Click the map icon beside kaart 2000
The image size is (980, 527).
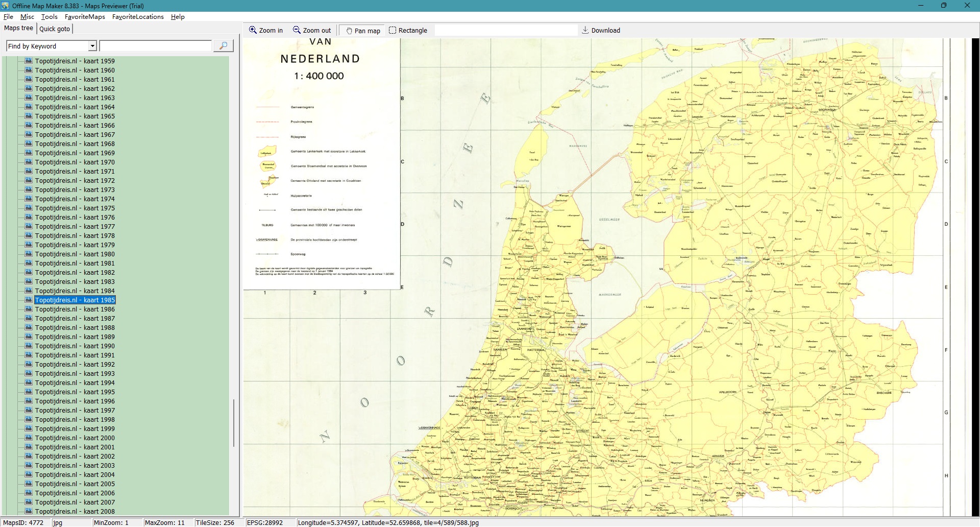click(x=29, y=438)
